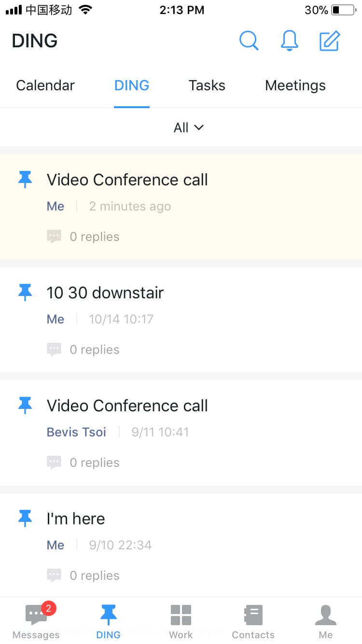362x644 pixels.
Task: Open the search magnifier icon
Action: pyautogui.click(x=249, y=41)
